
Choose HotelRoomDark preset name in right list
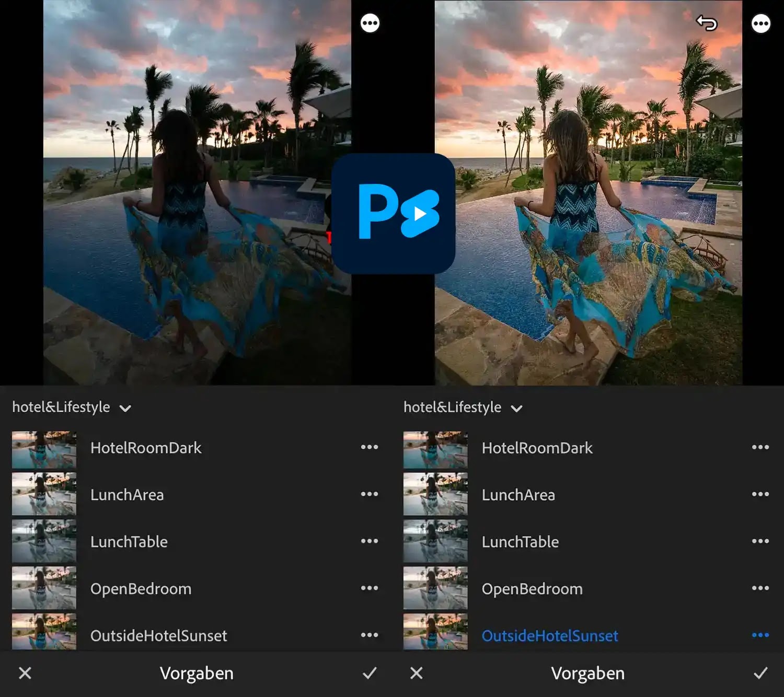pos(537,448)
